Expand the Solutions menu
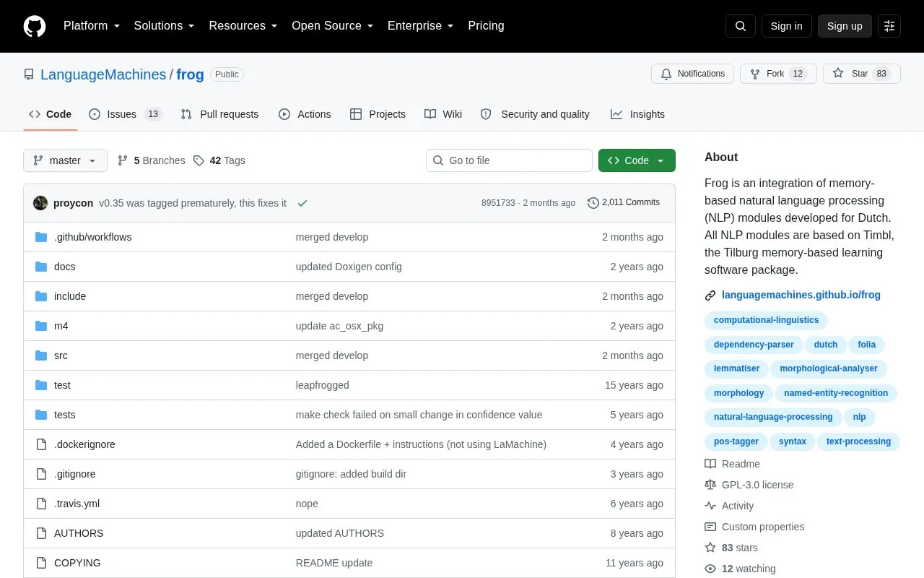Viewport: 924px width, 578px height. click(x=165, y=26)
